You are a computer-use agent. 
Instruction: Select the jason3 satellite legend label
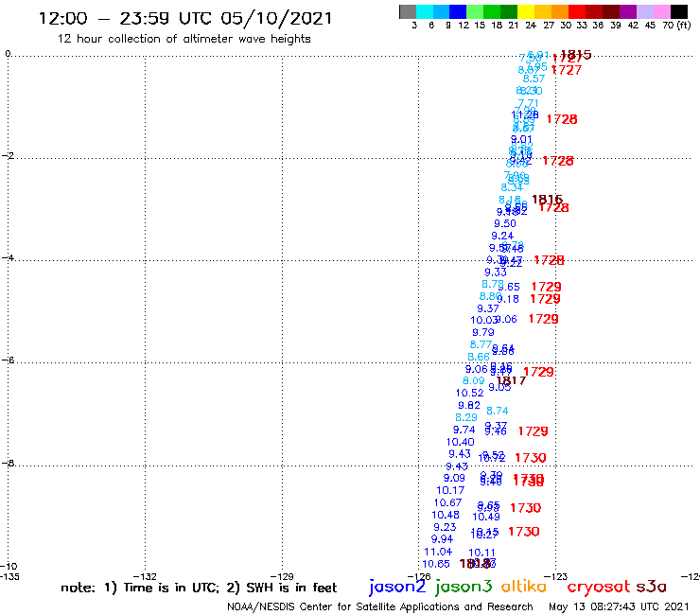(x=464, y=588)
